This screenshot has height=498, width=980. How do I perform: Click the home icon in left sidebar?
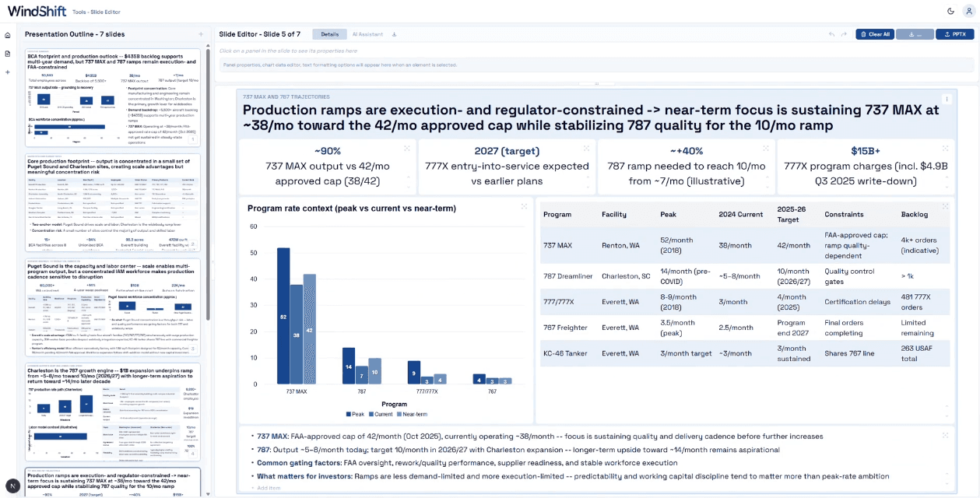(x=8, y=35)
